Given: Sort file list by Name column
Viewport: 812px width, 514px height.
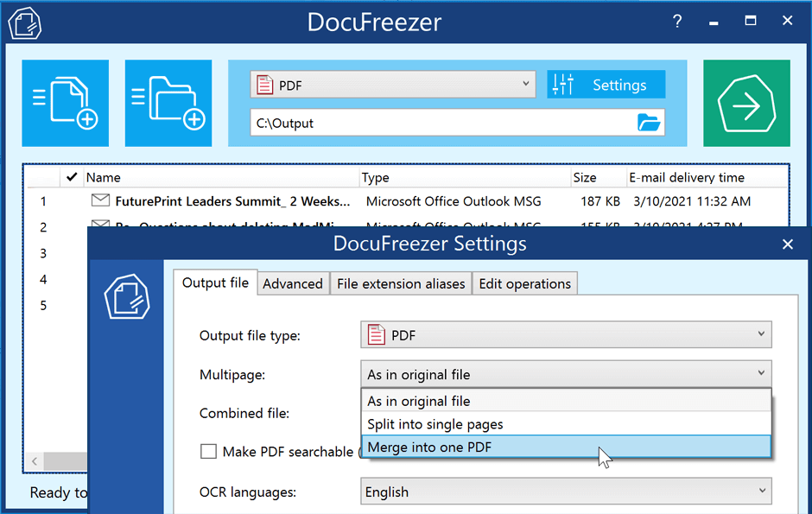Looking at the screenshot, I should [221, 178].
